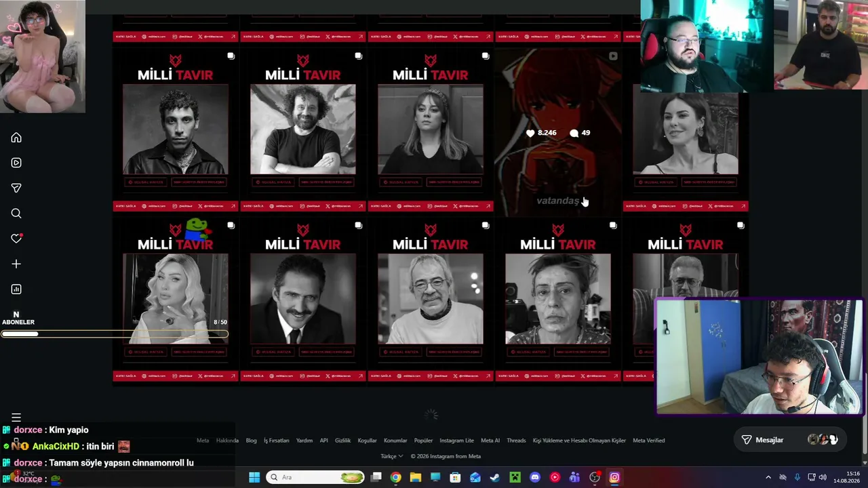Open File Explorer from the taskbar
868x488 pixels.
click(x=416, y=478)
